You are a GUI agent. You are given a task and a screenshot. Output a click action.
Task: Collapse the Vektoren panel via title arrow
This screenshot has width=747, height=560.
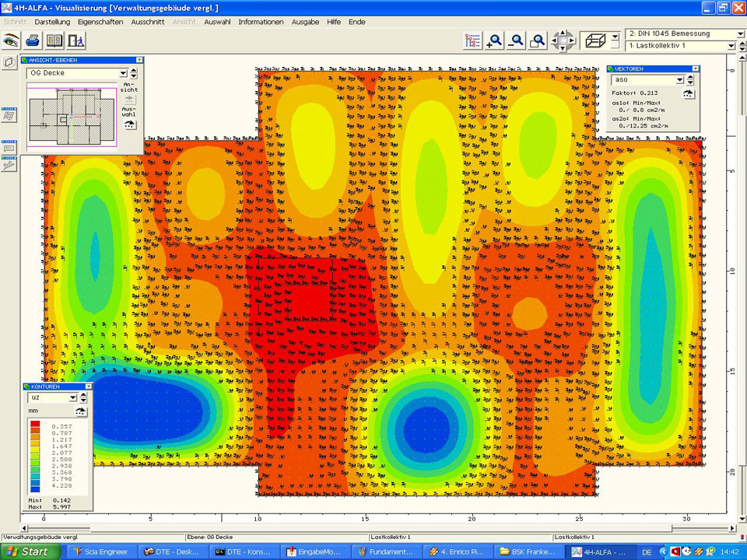[695, 68]
